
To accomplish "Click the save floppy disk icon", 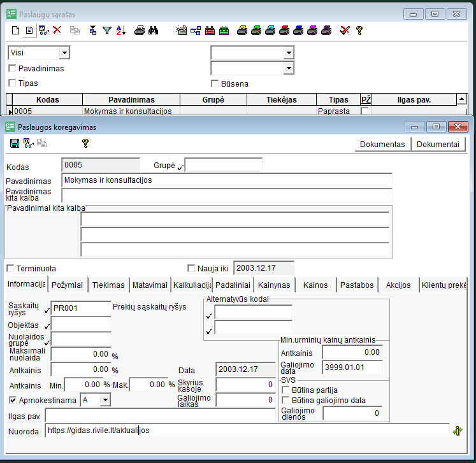I will click(x=14, y=143).
